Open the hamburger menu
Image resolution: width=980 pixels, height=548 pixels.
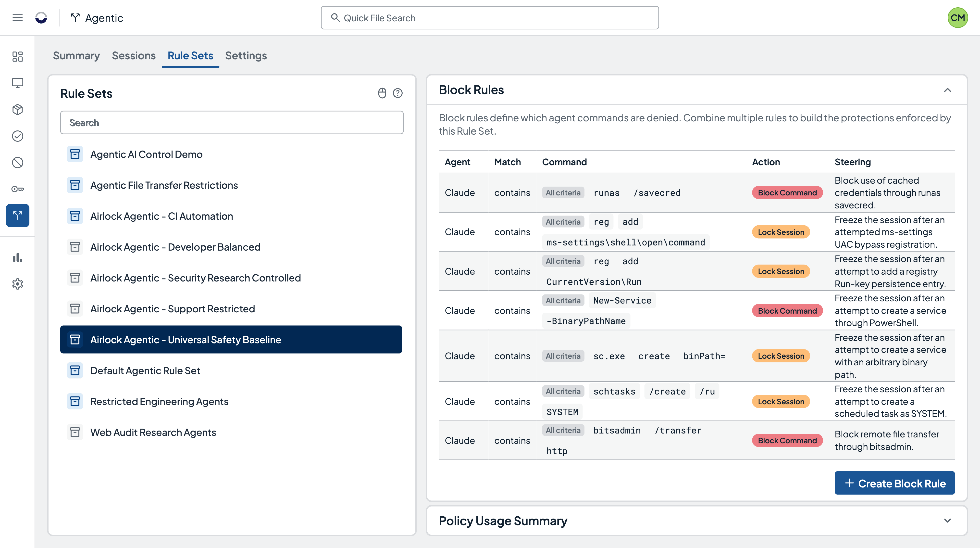pos(17,18)
